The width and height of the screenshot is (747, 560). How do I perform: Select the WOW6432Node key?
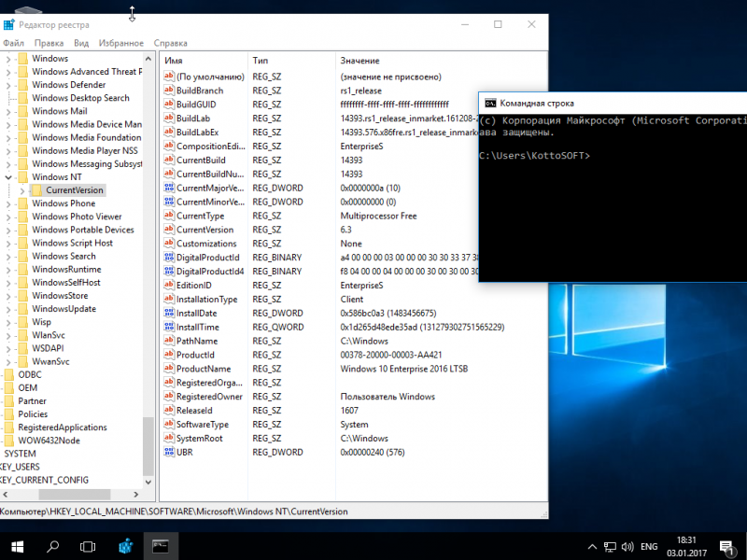click(x=49, y=441)
